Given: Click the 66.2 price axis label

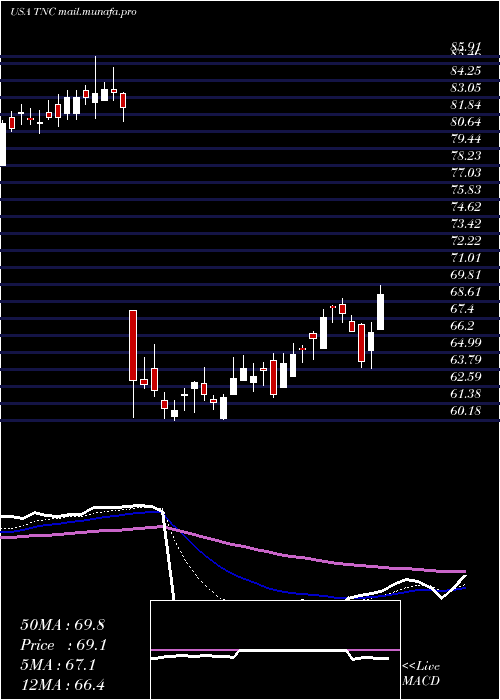Looking at the screenshot, I should [462, 325].
